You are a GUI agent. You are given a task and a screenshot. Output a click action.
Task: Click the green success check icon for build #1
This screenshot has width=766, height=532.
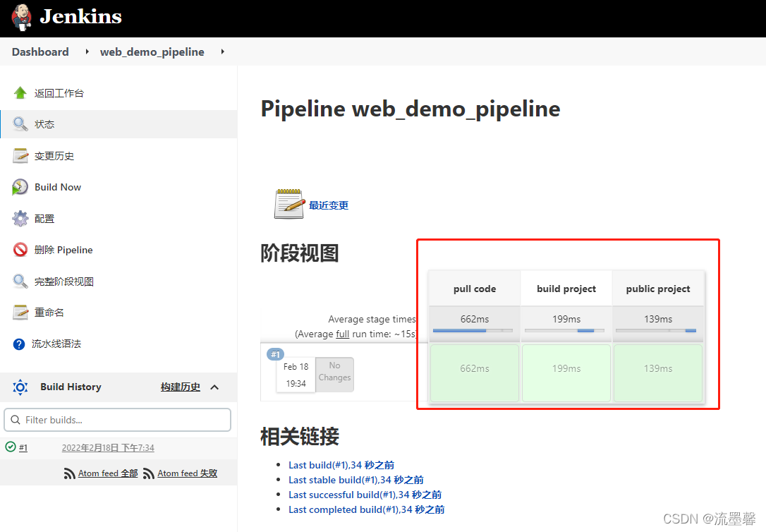tap(11, 447)
